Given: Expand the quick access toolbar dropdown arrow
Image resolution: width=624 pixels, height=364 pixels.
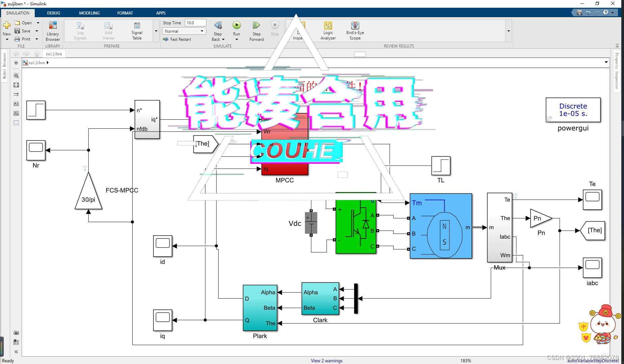Looking at the screenshot, I should coord(613,12).
